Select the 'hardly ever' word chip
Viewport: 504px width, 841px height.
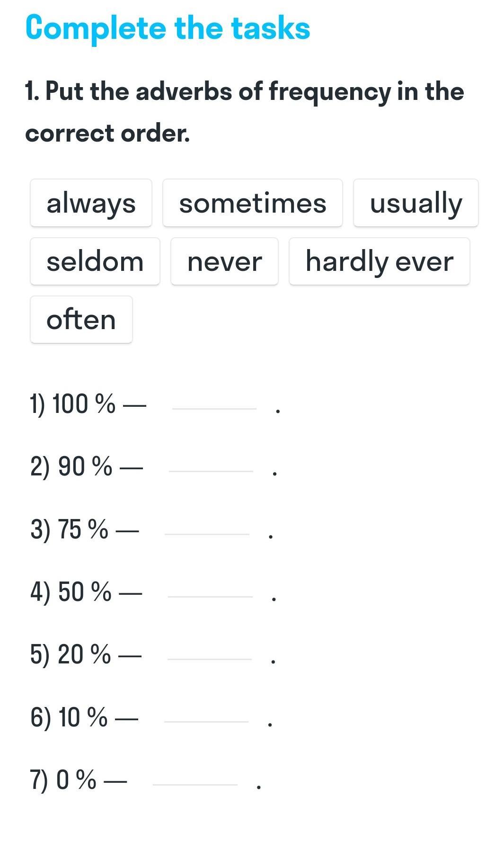380,261
